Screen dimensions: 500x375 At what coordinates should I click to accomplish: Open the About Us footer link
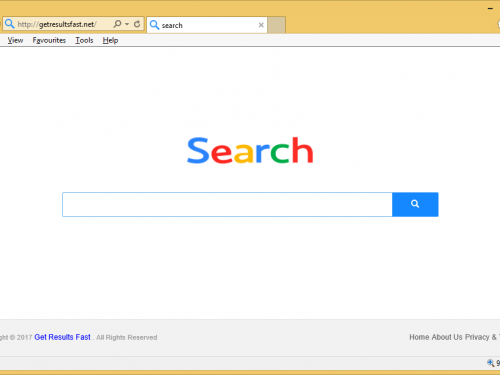coord(447,337)
